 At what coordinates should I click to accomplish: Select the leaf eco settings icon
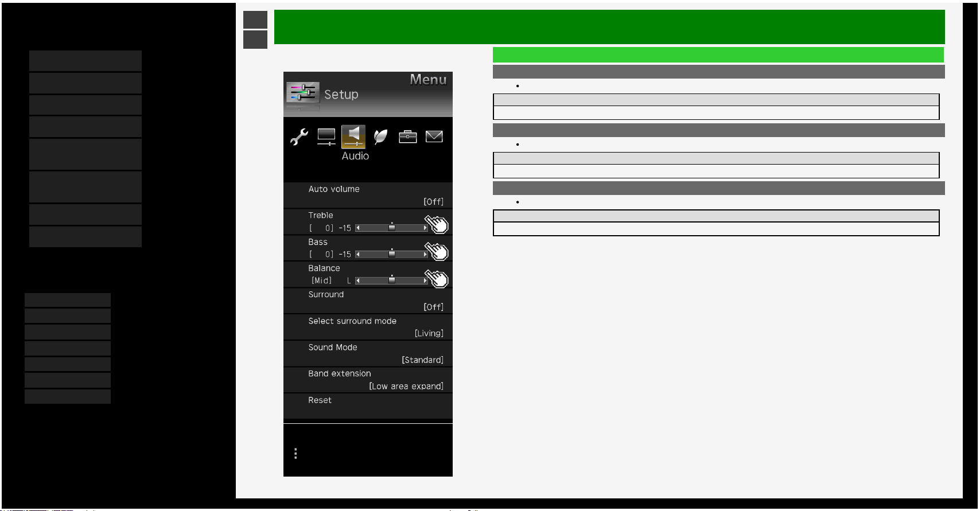(x=380, y=136)
